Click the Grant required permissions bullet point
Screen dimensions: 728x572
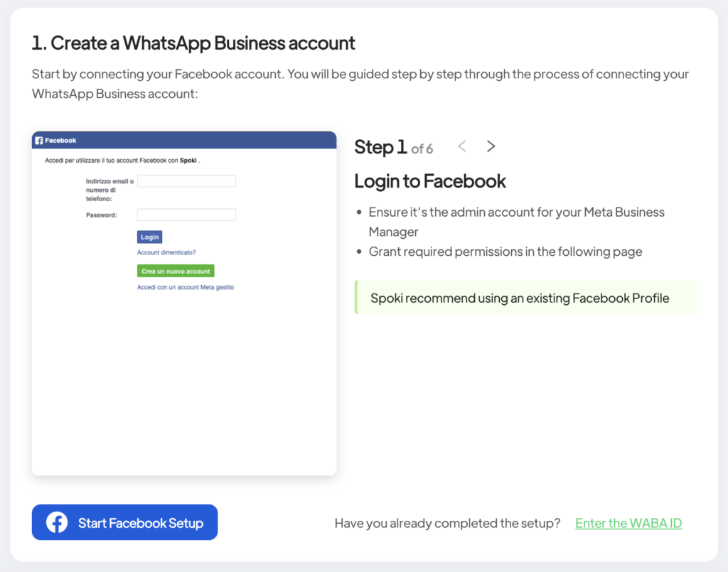505,252
